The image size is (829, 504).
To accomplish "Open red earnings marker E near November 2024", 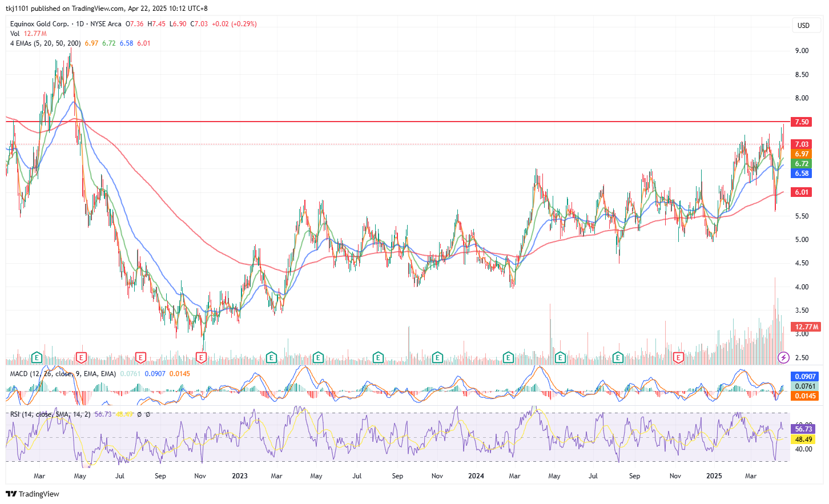I will pos(679,358).
